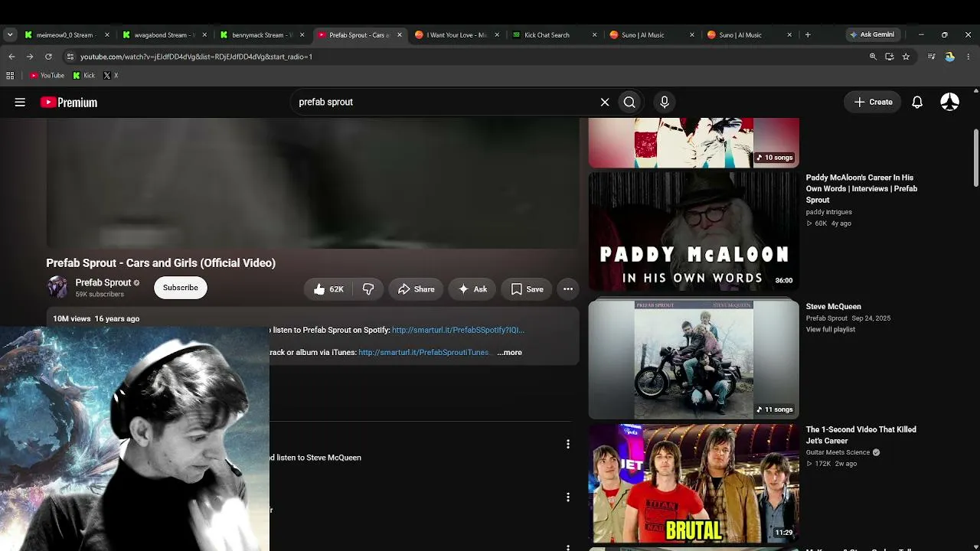The image size is (980, 551).
Task: View site information for youtube.com
Action: (x=70, y=57)
